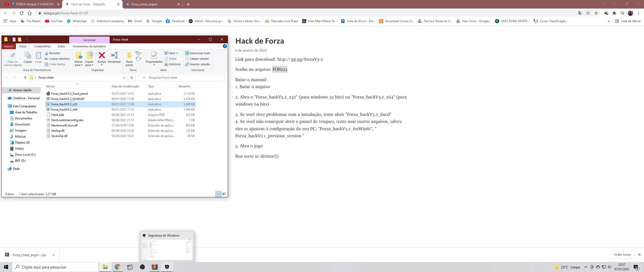Open Windows Security from taskbar
The image size is (644, 272).
click(x=167, y=267)
